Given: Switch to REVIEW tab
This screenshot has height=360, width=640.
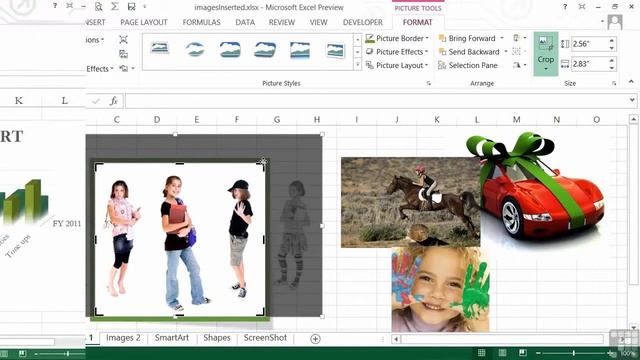Looking at the screenshot, I should pos(282,22).
